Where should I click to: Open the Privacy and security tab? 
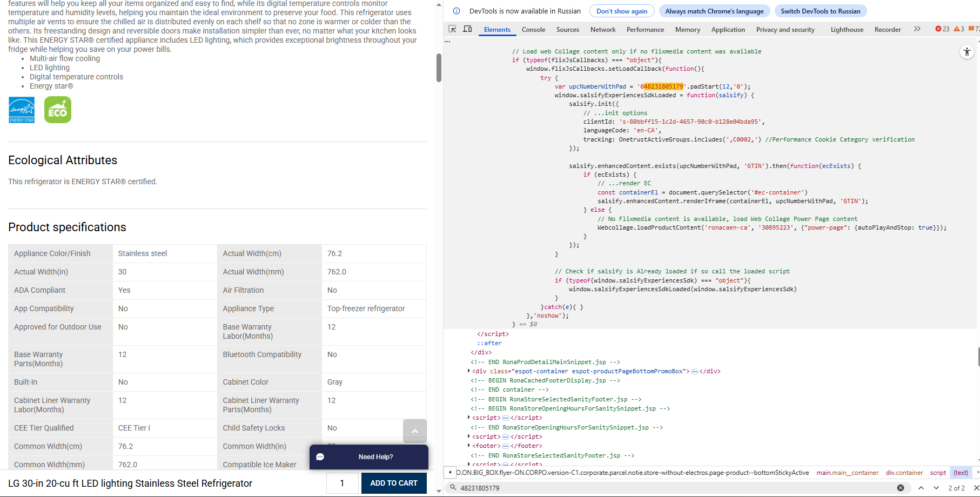(x=786, y=30)
